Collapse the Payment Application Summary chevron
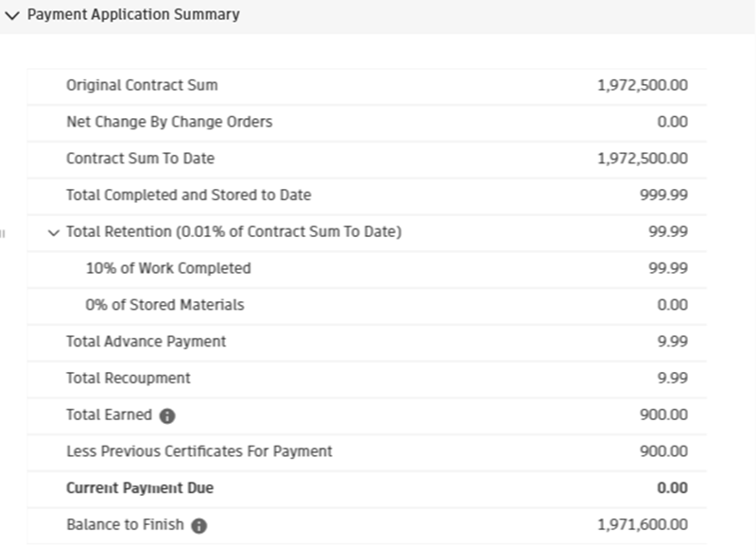Image resolution: width=756 pixels, height=559 pixels. coord(12,15)
